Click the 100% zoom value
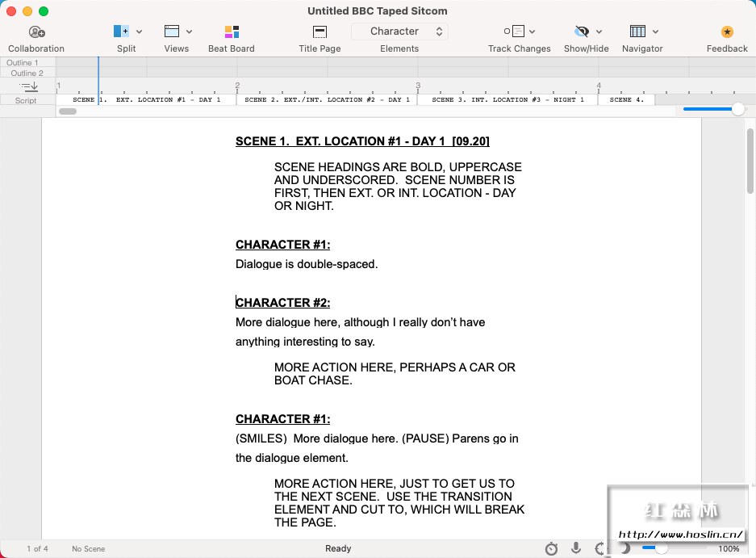Viewport: 756px width, 558px height. click(x=729, y=549)
